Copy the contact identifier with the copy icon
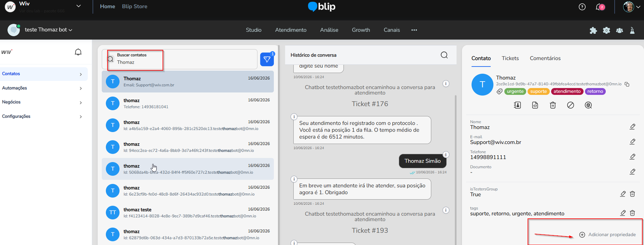This screenshot has height=245, width=644. coord(627,84)
